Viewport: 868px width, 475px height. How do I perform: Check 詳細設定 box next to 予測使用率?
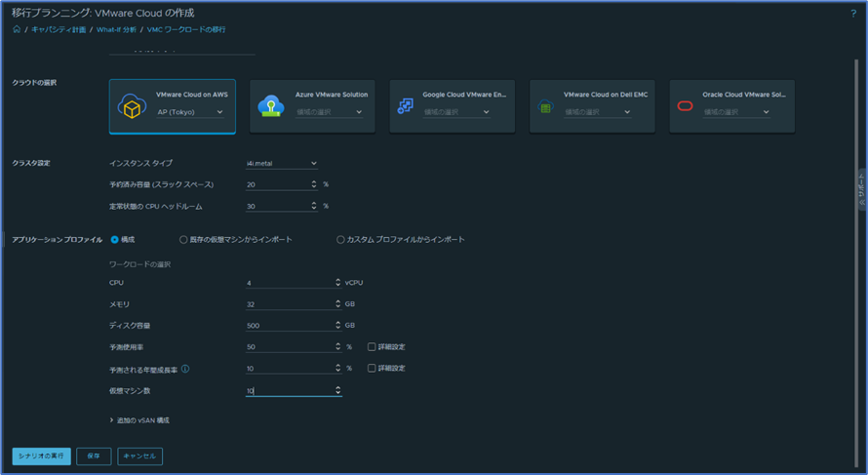[x=372, y=347]
